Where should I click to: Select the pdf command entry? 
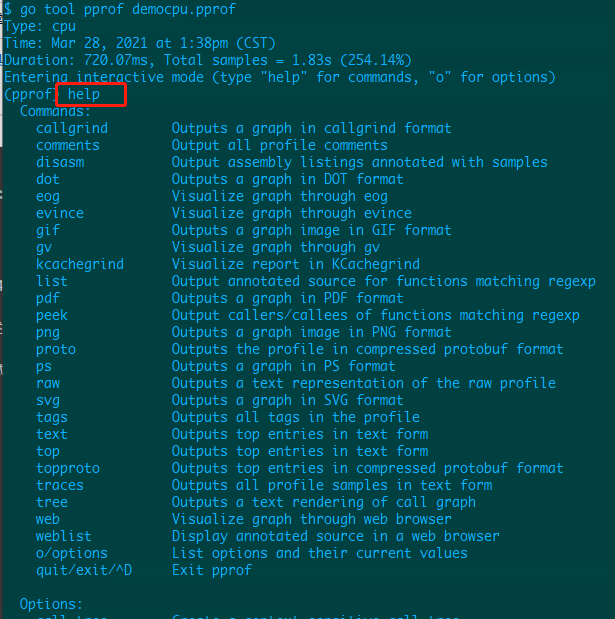pyautogui.click(x=48, y=298)
